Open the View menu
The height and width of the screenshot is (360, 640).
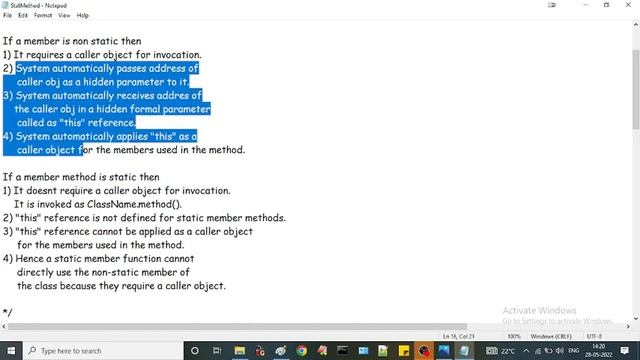(64, 16)
